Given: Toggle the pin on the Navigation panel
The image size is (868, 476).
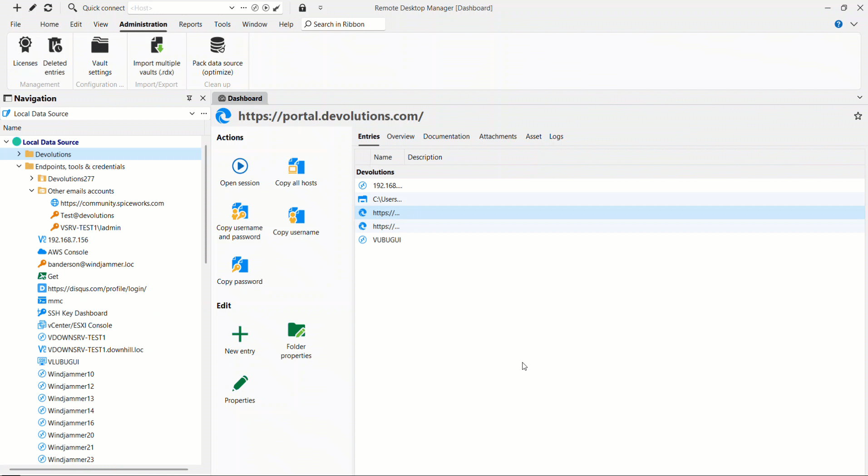Looking at the screenshot, I should 189,98.
